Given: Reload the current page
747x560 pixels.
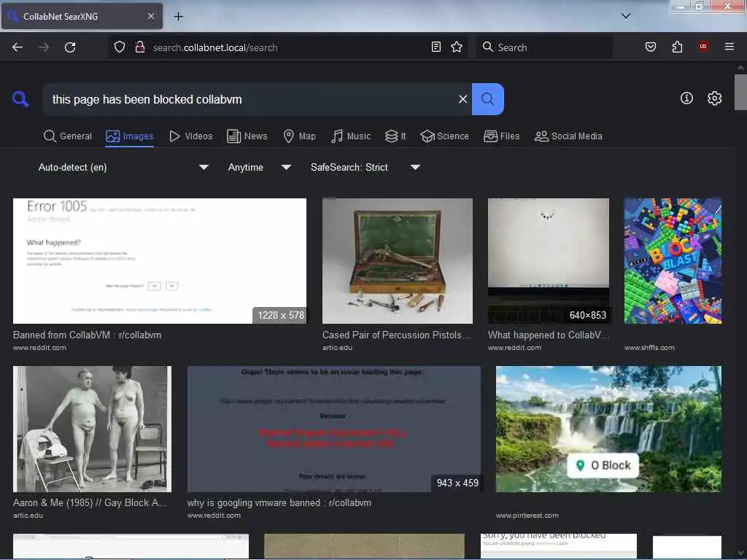Looking at the screenshot, I should 70,47.
